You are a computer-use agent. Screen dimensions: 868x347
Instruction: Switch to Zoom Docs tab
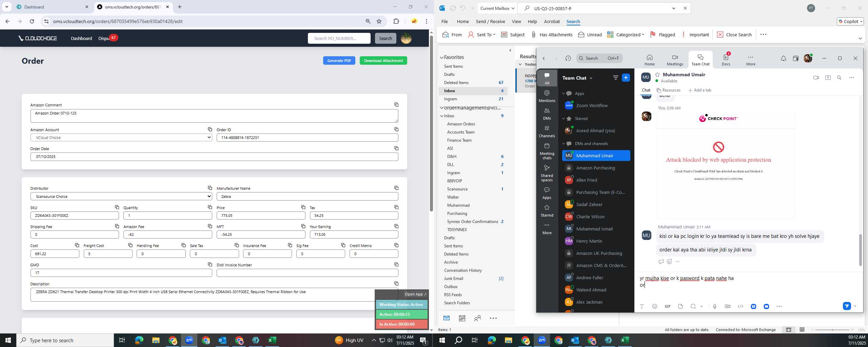point(726,60)
